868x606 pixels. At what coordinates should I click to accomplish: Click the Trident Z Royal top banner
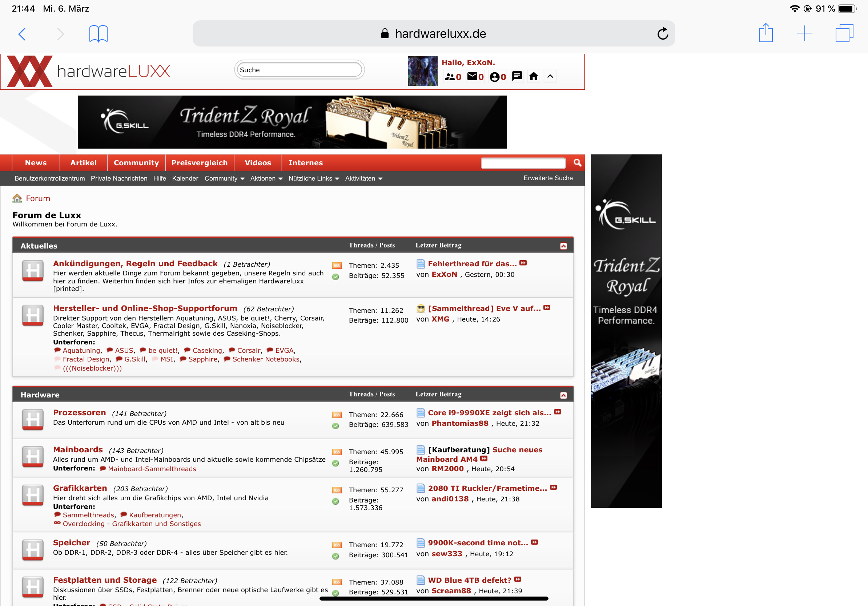click(292, 122)
